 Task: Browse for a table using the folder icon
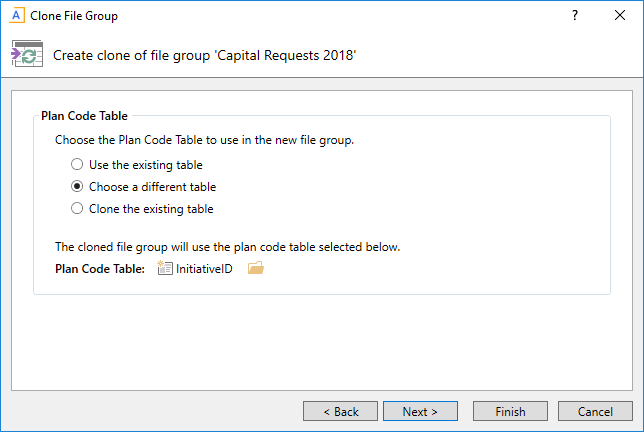click(255, 268)
